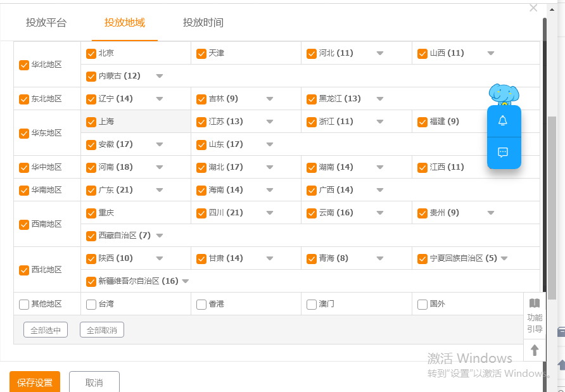
Task: Switch to the 投放平台 tab
Action: [x=46, y=22]
